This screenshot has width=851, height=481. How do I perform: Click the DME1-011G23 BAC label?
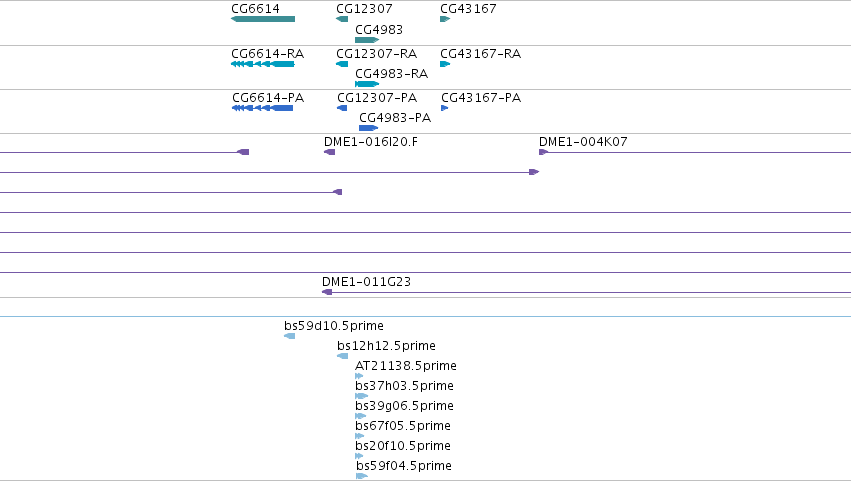pos(366,282)
